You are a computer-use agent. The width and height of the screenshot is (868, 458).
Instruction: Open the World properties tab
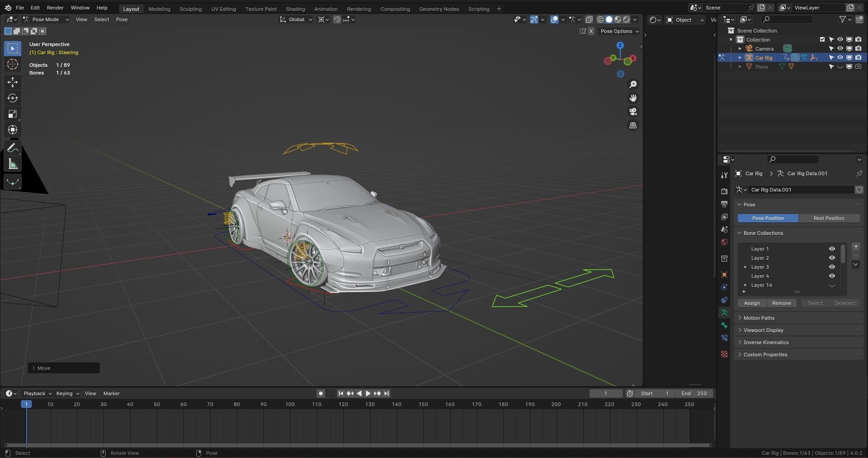[724, 242]
